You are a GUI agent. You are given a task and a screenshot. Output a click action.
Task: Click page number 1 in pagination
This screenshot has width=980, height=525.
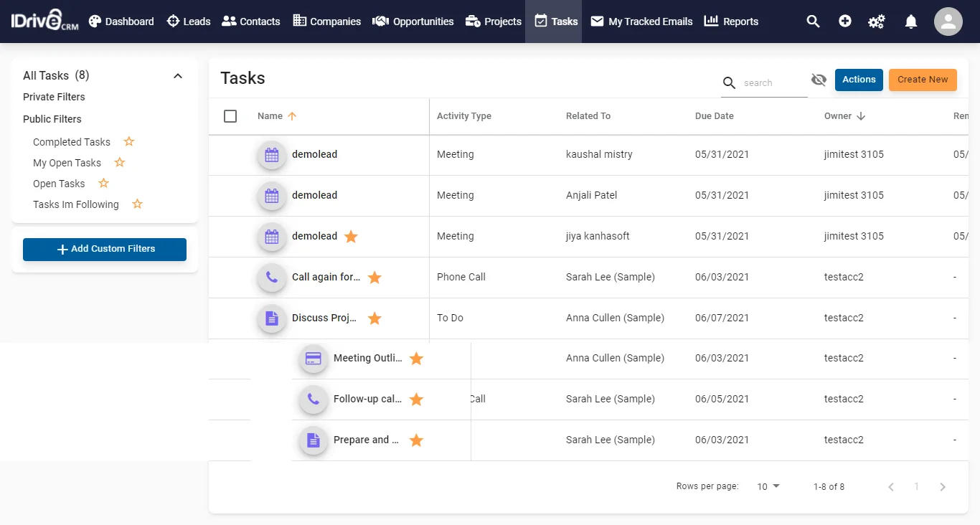click(916, 487)
